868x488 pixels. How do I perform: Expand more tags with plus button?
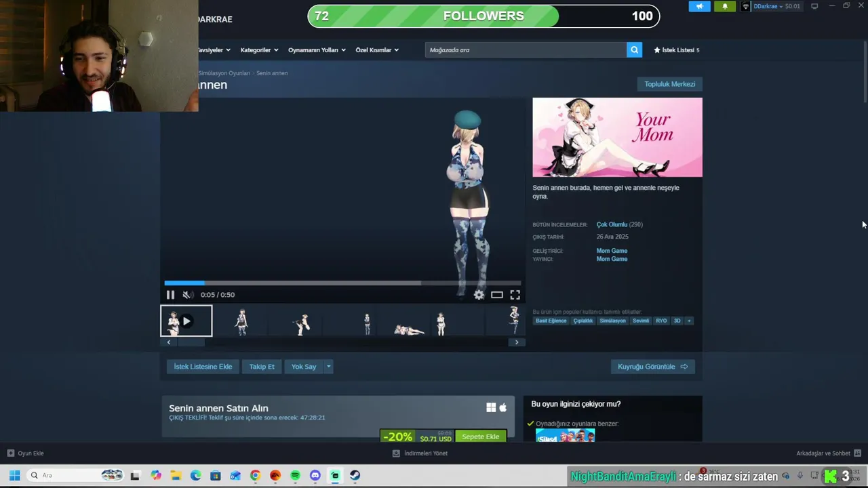[689, 321]
